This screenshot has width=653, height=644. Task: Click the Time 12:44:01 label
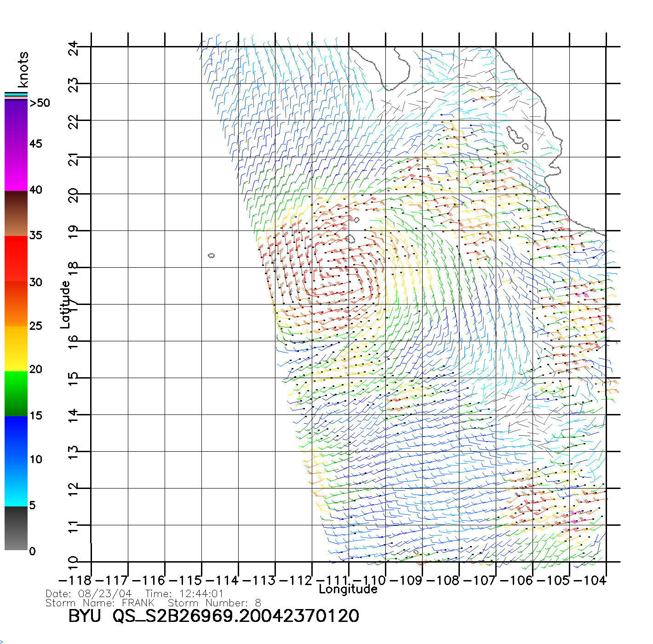[x=184, y=594]
